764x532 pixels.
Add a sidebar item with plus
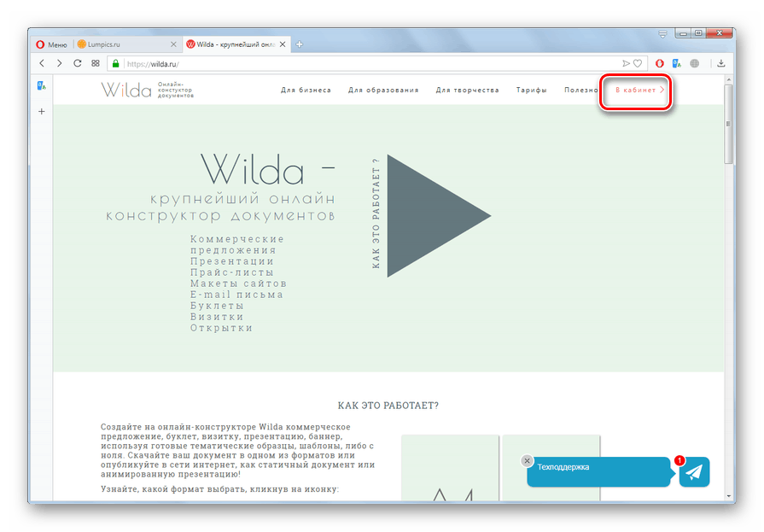click(42, 112)
